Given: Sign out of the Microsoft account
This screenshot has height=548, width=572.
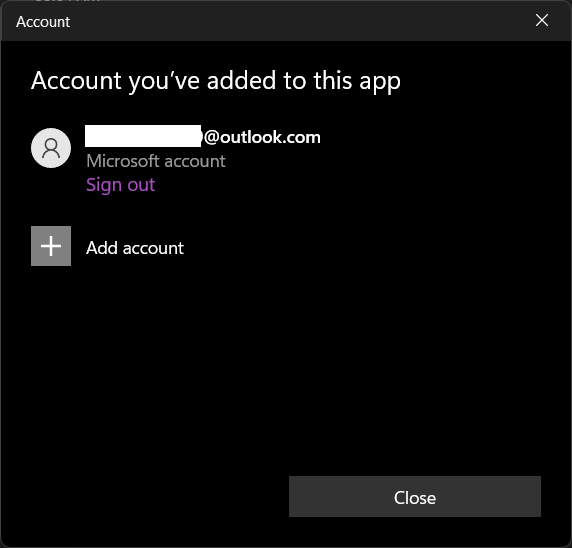Looking at the screenshot, I should pos(120,185).
